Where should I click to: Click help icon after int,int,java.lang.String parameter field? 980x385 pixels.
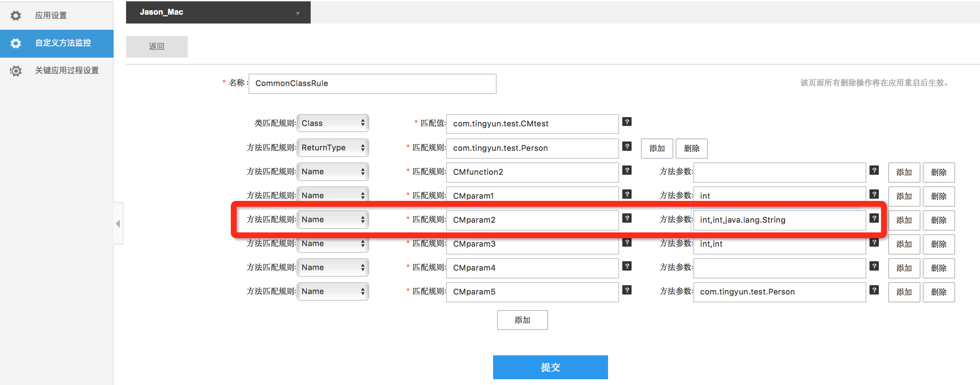point(874,218)
